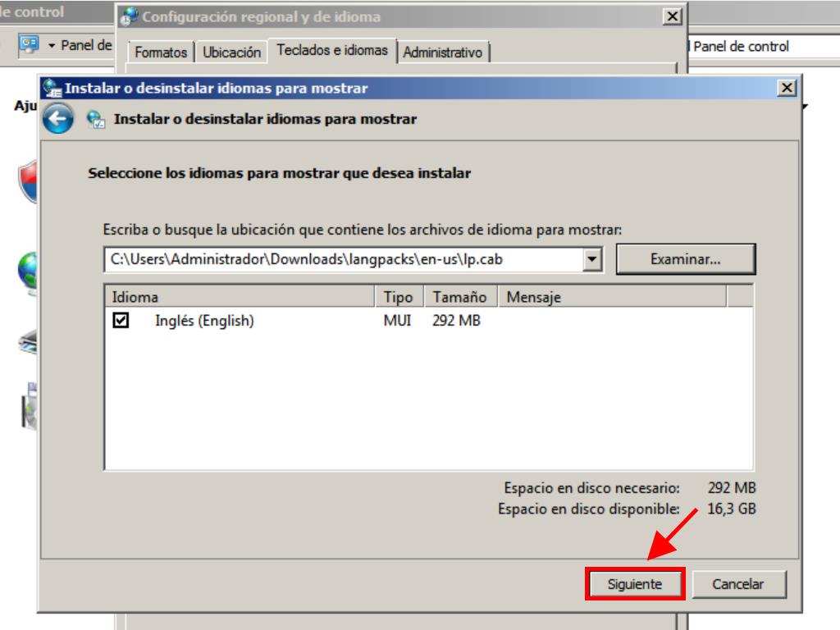Close the Configuración regional y de idioma window

(x=673, y=17)
